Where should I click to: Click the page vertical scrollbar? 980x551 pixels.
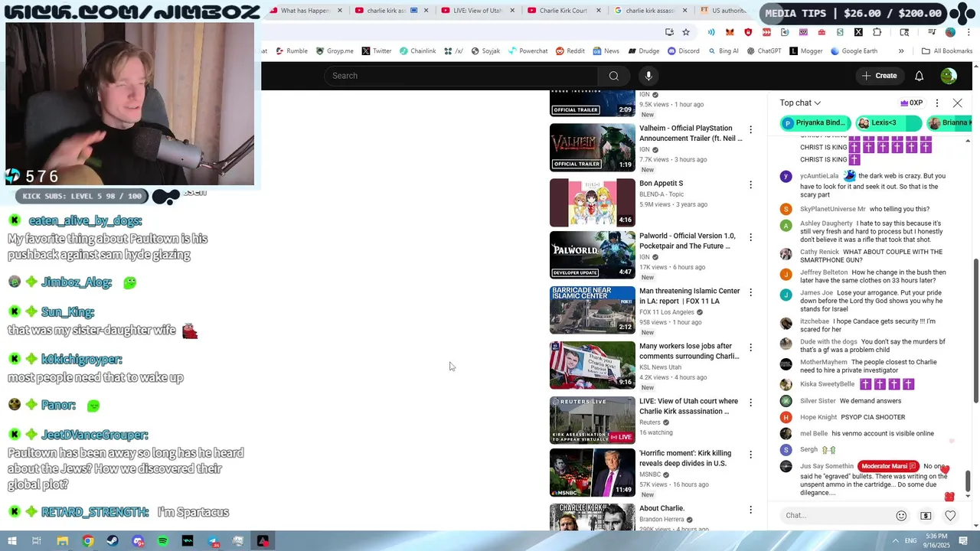click(976, 329)
